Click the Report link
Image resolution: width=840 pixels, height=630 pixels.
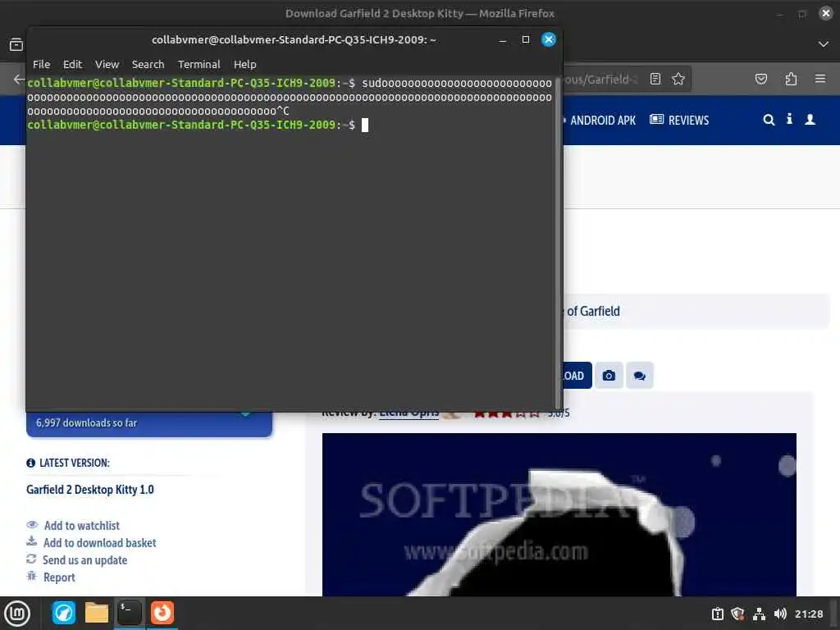pos(59,577)
